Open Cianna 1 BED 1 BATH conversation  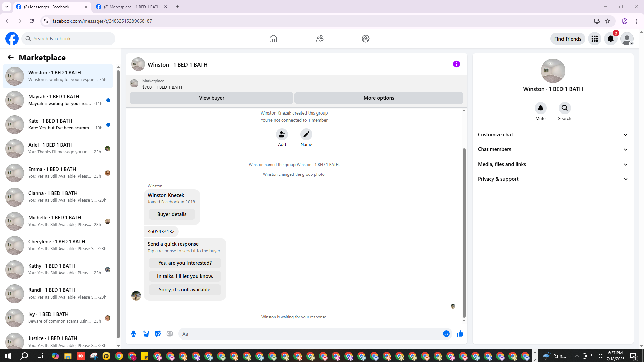tap(58, 197)
